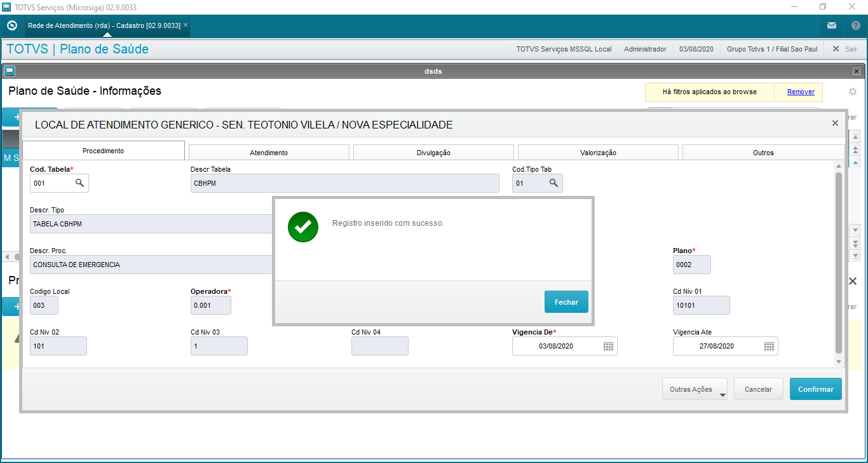
Task: Switch to the Procedimento tab
Action: point(104,151)
